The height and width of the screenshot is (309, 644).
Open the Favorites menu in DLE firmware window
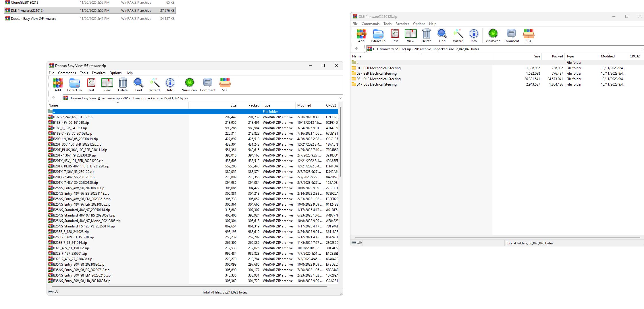point(402,24)
